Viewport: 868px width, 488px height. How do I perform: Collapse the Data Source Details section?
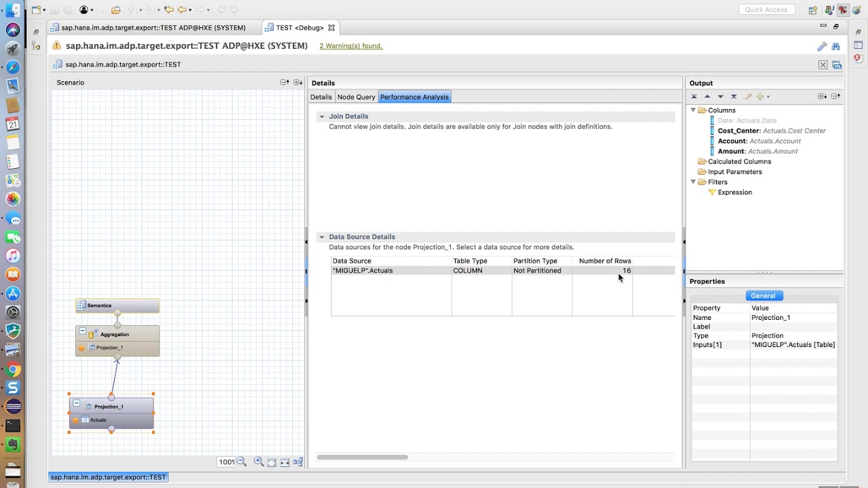coord(321,237)
